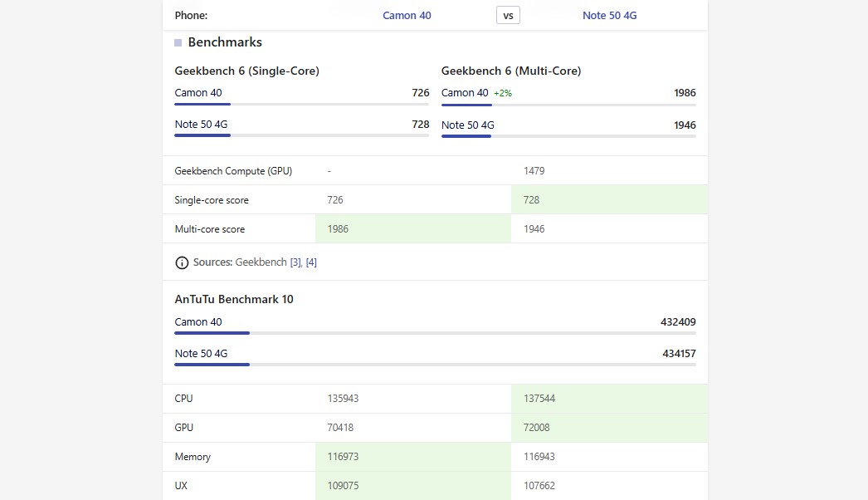868x500 pixels.
Task: Click the GPU row label in AnTuTu table
Action: pyautogui.click(x=183, y=428)
